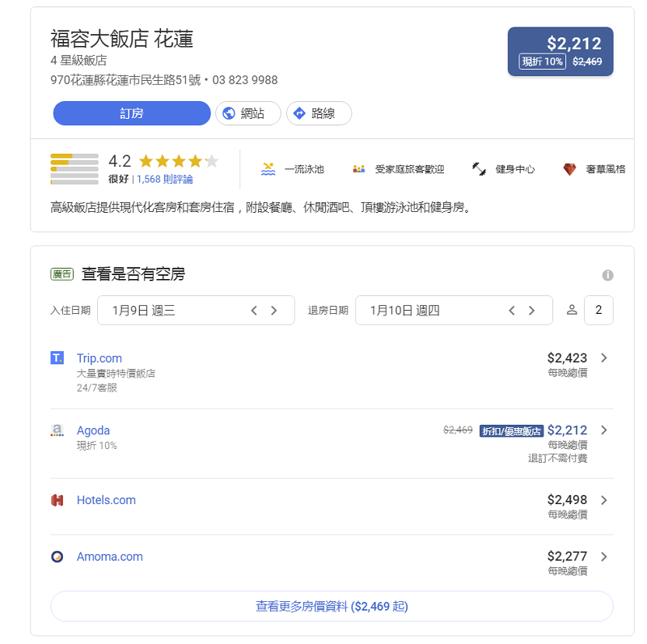Click the Hotels.com $2,498 price
This screenshot has height=644, width=647.
pos(567,500)
